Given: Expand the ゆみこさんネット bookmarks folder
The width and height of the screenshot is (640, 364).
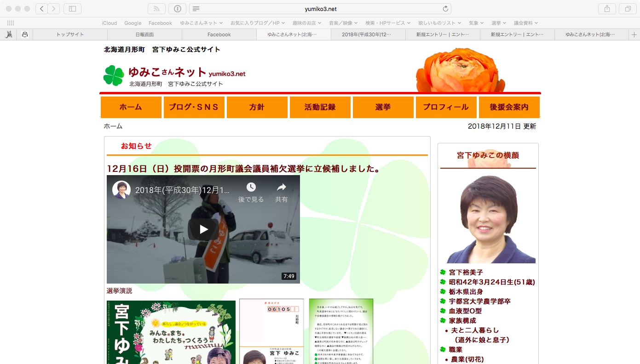Looking at the screenshot, I should 202,23.
